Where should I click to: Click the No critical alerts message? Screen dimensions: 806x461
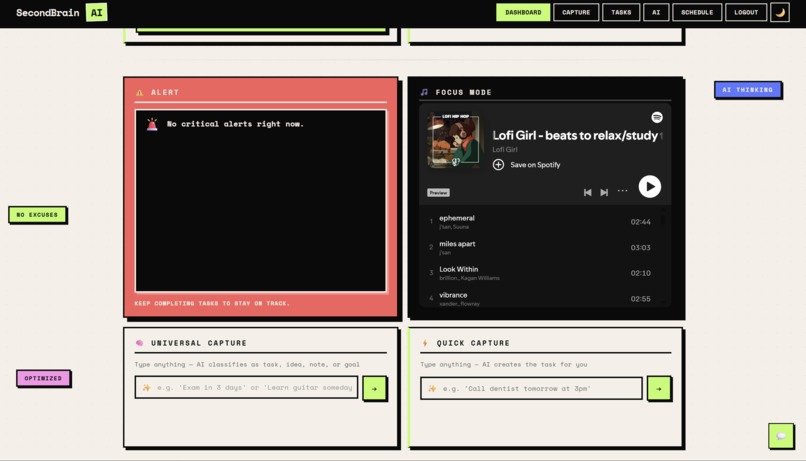click(235, 124)
